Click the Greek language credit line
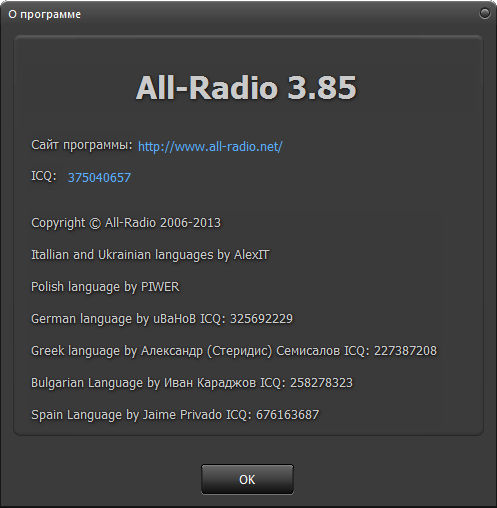Image resolution: width=497 pixels, height=508 pixels. tap(234, 351)
